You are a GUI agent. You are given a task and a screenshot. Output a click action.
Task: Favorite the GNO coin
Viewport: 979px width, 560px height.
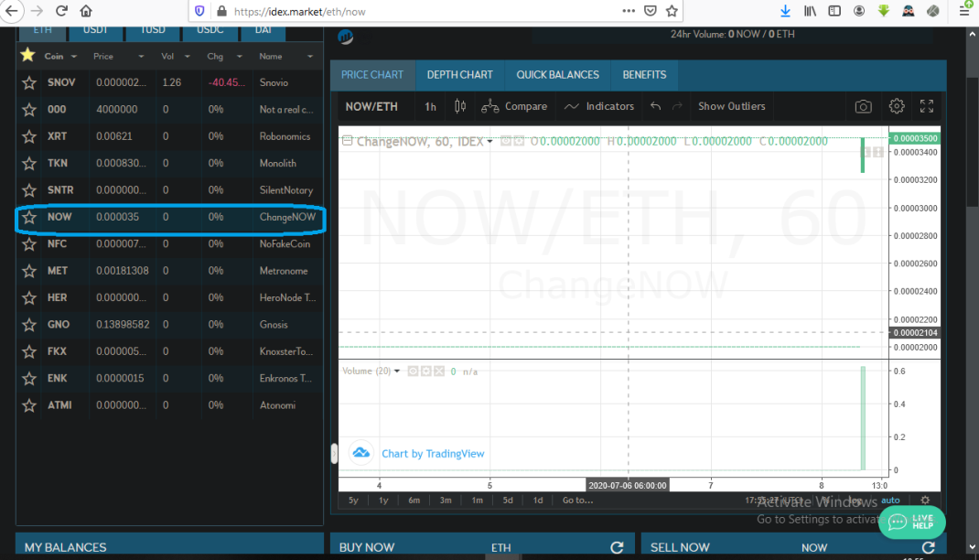point(28,325)
